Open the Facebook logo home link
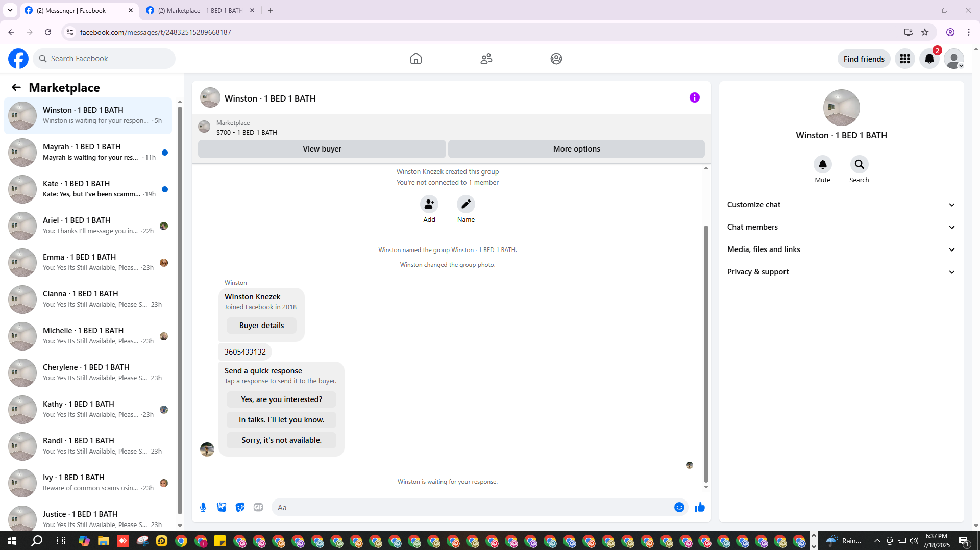 point(18,59)
